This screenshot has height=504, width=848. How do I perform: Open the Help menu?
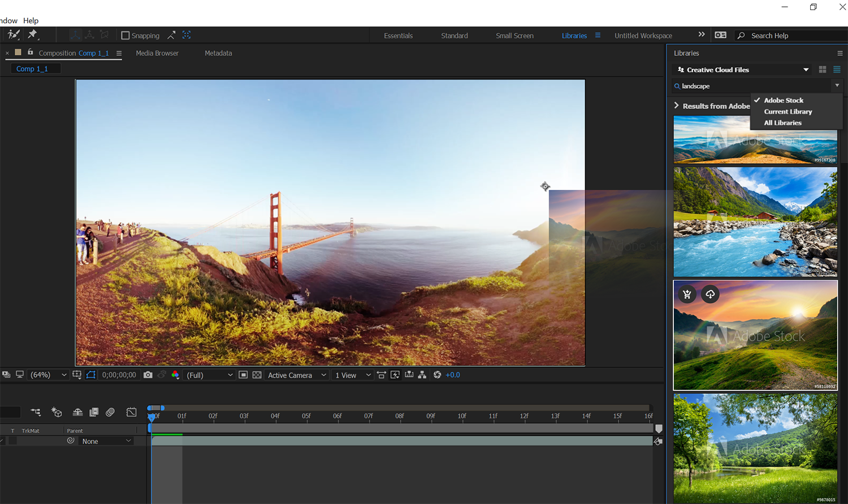(31, 20)
